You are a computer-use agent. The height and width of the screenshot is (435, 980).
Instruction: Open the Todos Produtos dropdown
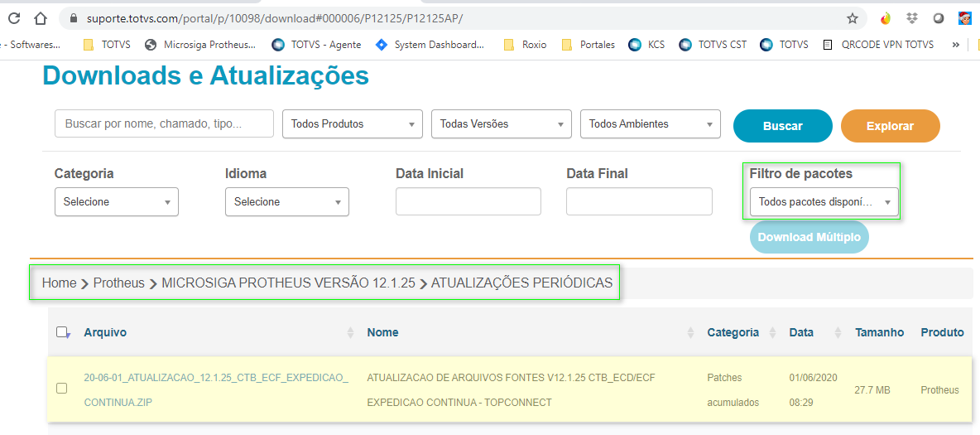tap(353, 124)
